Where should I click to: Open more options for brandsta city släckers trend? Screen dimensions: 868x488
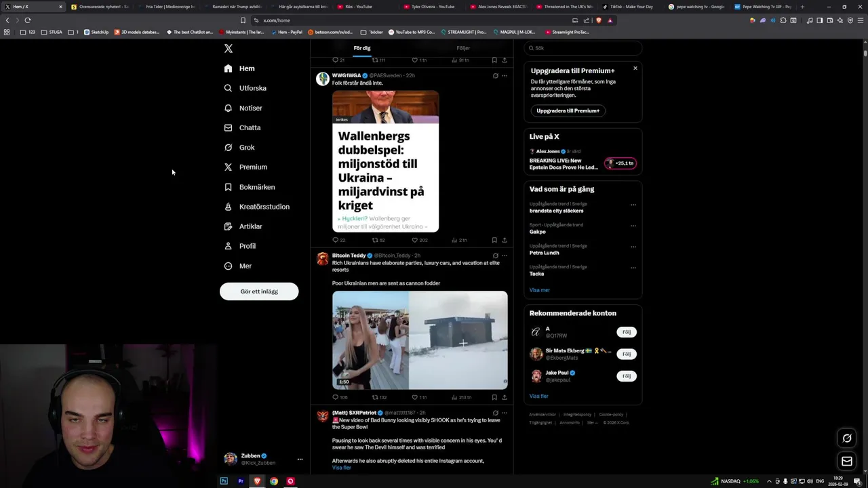pos(633,205)
